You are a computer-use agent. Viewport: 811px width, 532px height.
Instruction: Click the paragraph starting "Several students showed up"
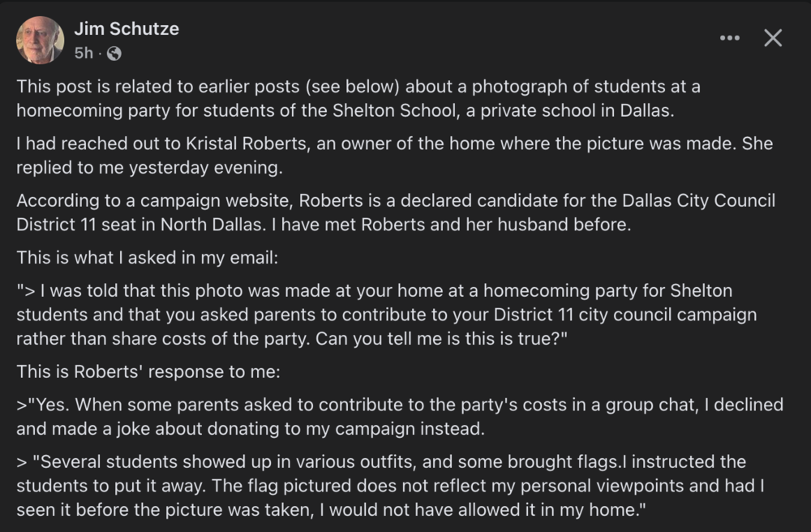(392, 485)
